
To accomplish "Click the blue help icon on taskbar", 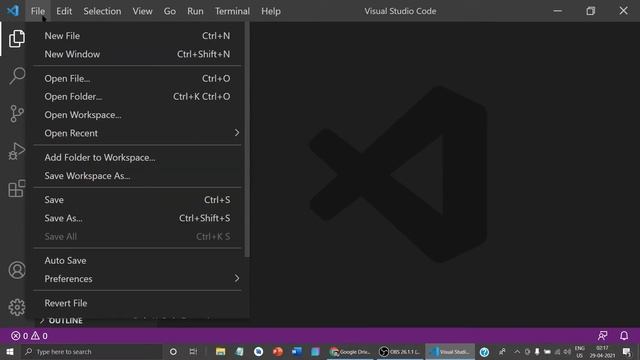I will pos(484,352).
